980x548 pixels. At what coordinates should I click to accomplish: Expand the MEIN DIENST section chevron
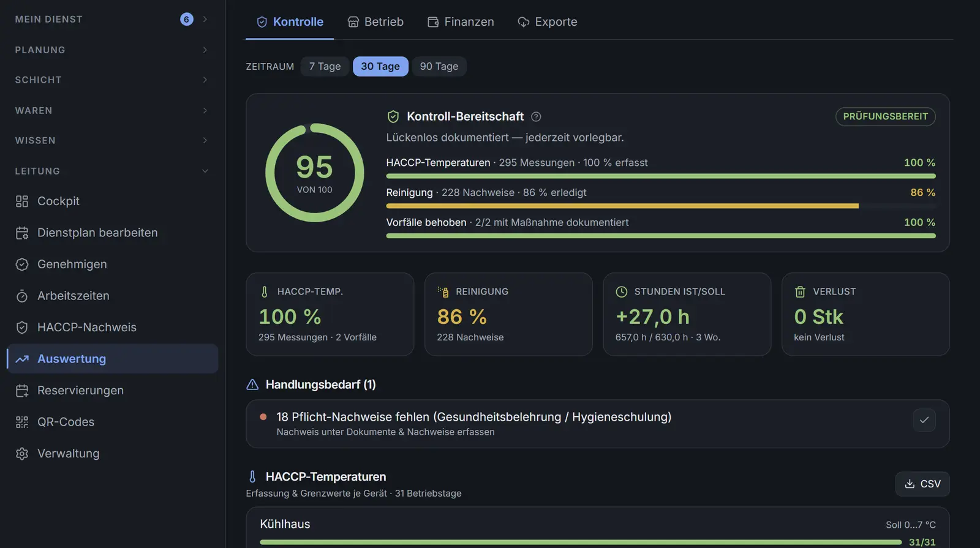pos(205,19)
